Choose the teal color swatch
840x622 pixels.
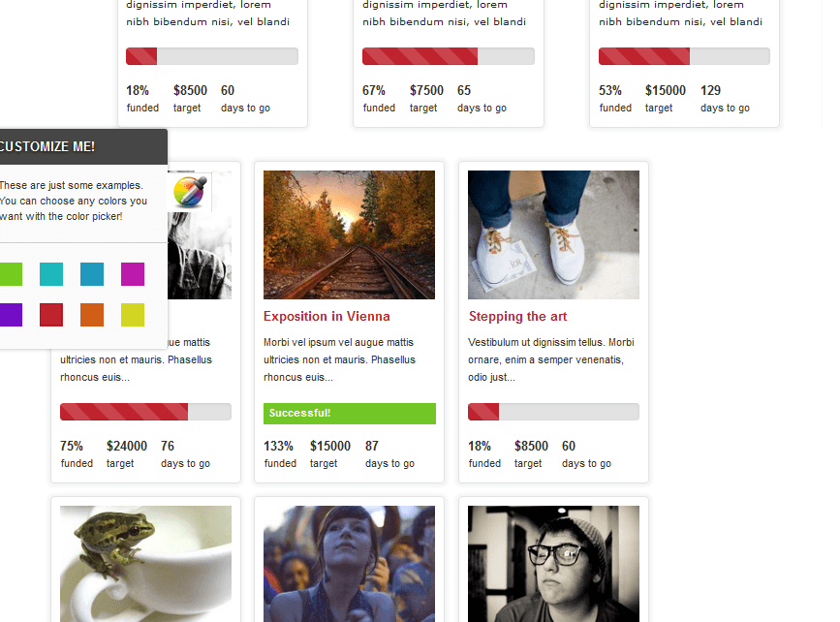[x=51, y=274]
